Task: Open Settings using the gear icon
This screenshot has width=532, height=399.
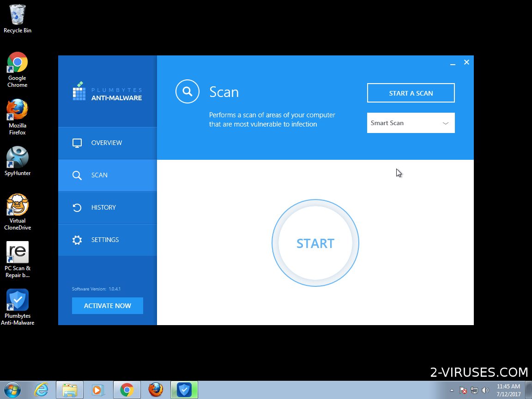Action: (x=77, y=240)
